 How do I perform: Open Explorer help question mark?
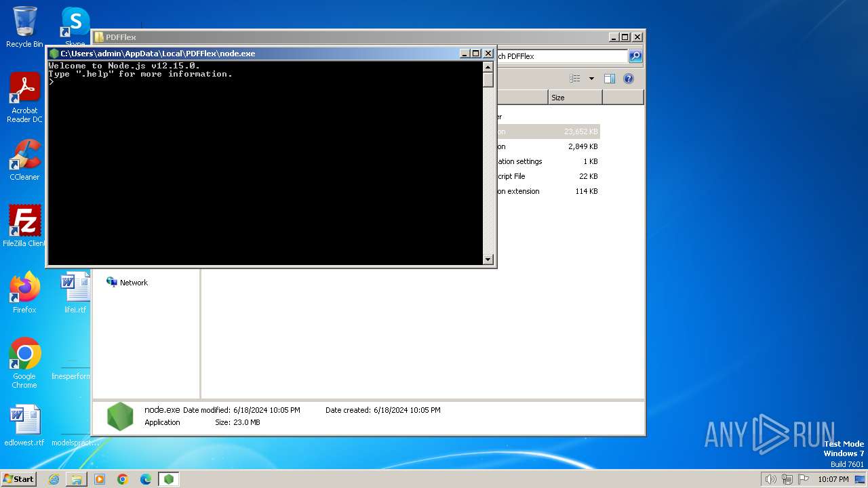point(629,79)
